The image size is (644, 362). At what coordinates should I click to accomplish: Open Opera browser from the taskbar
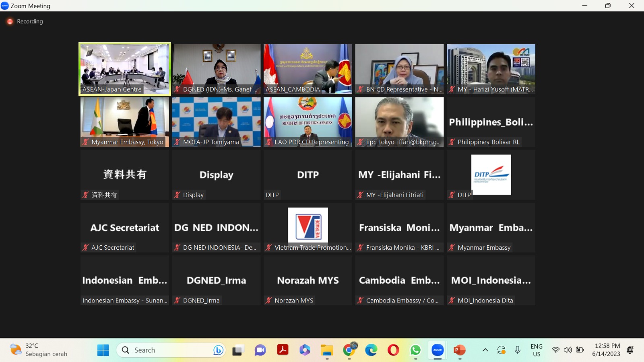click(x=393, y=350)
